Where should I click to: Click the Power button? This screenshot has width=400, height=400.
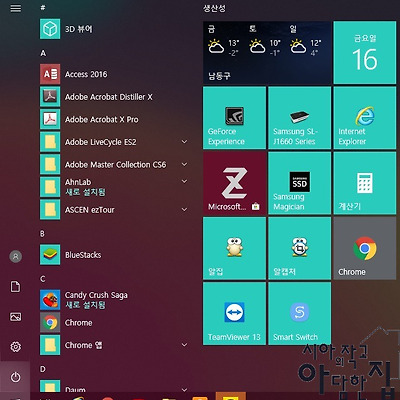click(15, 377)
